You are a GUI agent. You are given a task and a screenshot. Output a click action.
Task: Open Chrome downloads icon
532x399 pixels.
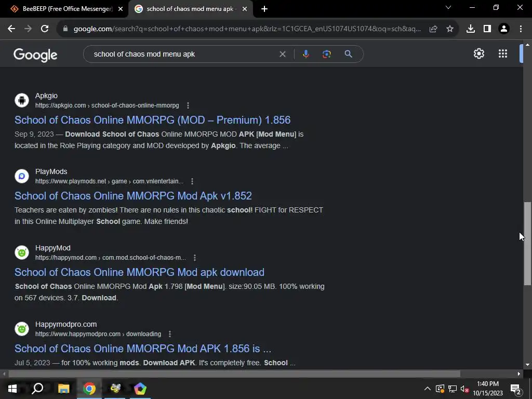click(471, 29)
